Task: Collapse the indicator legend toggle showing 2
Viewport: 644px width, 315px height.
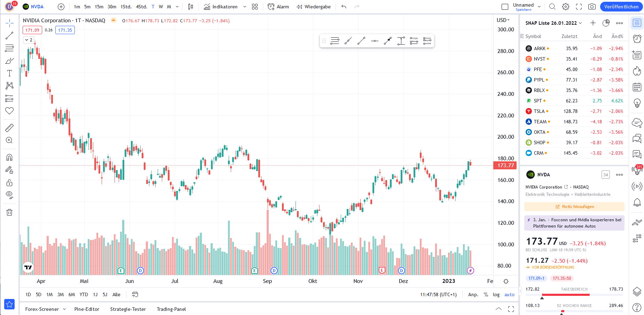Action: tap(29, 40)
